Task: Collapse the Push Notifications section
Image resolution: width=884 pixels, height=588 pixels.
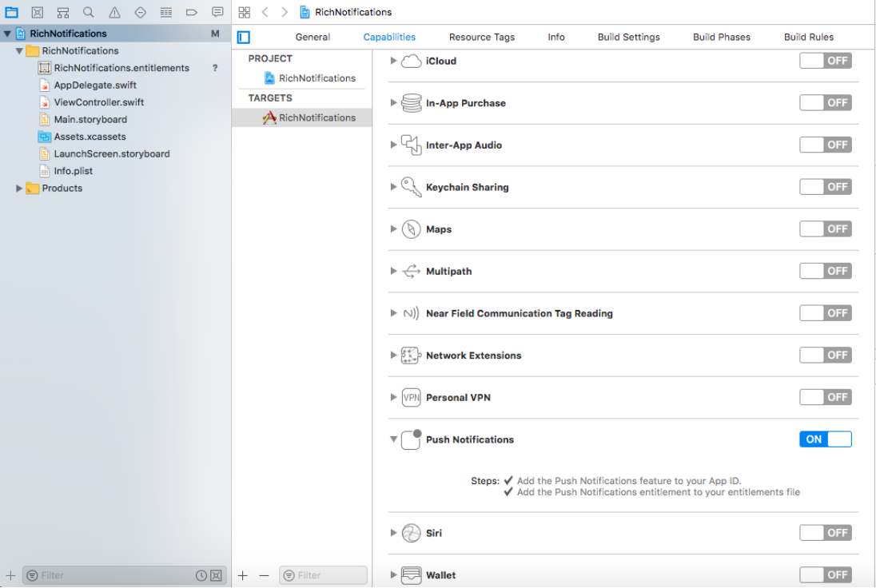Action: pos(392,439)
